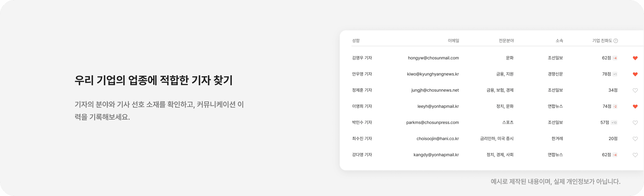
Task: Click the -2 badge next to 74점
Action: coord(615,106)
